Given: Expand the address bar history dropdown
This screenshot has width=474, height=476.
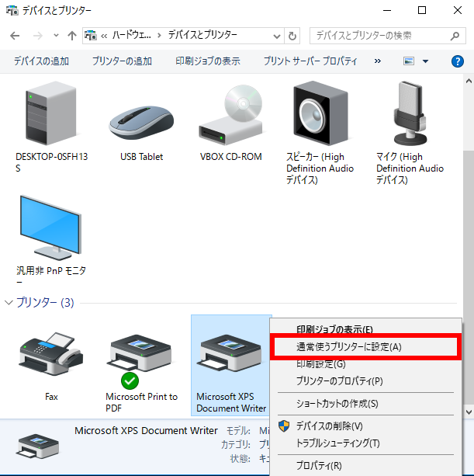Looking at the screenshot, I should (277, 36).
